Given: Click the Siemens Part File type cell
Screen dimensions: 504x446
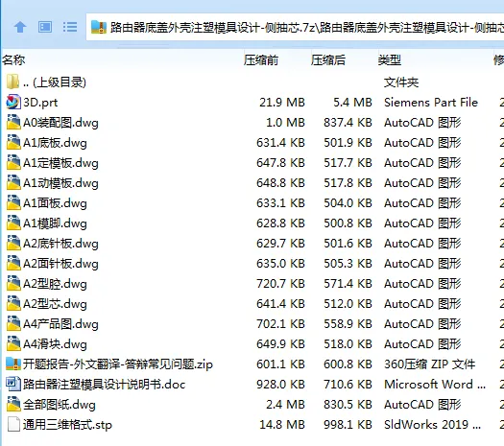Looking at the screenshot, I should 431,103.
